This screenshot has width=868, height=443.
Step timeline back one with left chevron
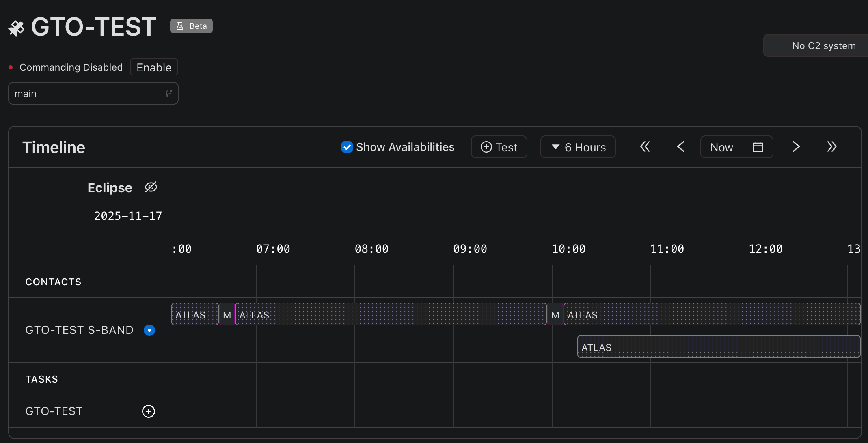680,147
